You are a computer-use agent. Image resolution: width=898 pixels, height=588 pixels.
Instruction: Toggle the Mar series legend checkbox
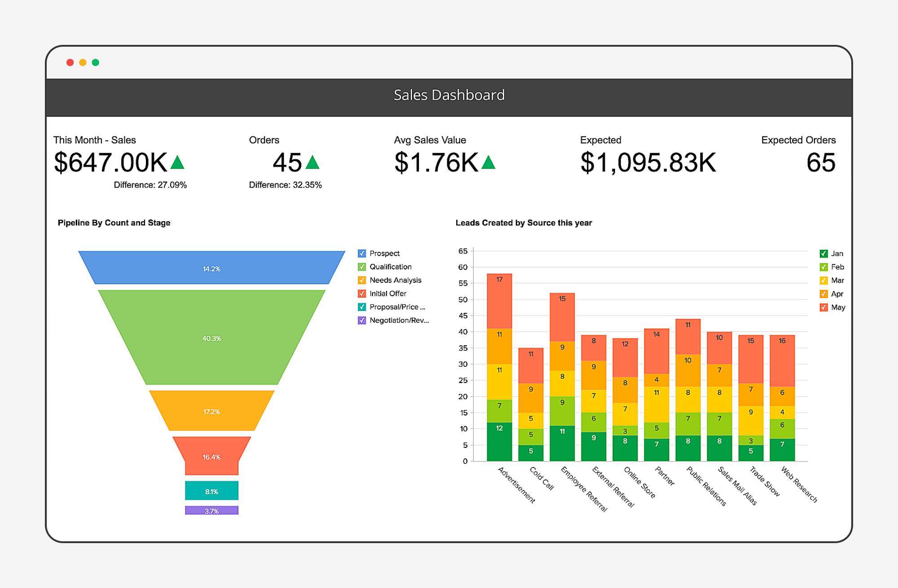(823, 281)
